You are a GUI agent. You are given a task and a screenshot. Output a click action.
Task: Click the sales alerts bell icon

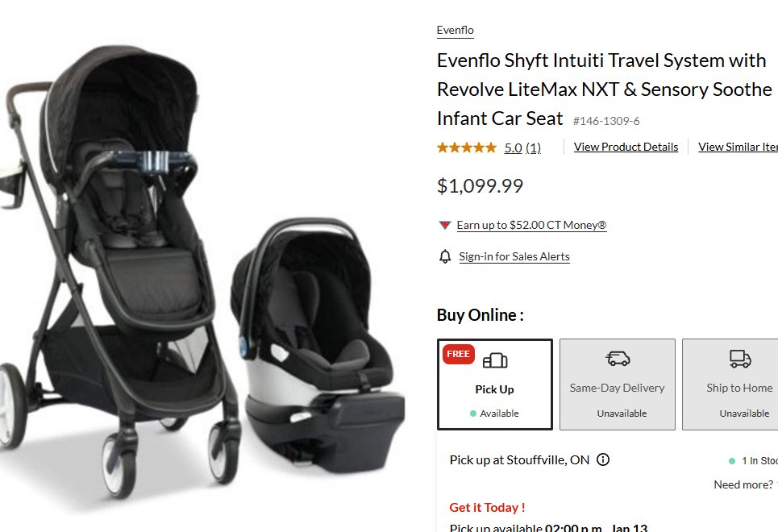pos(445,256)
